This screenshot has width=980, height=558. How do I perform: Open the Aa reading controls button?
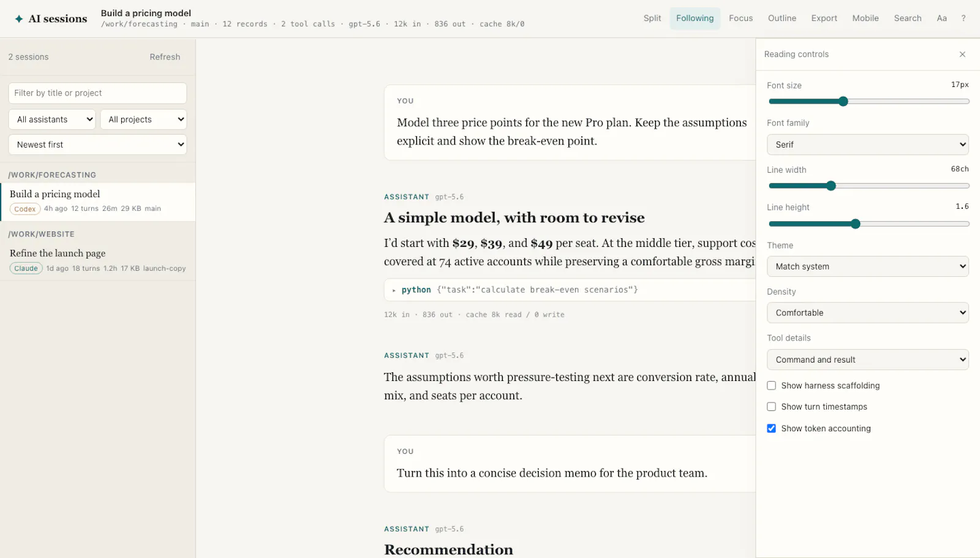pos(941,18)
